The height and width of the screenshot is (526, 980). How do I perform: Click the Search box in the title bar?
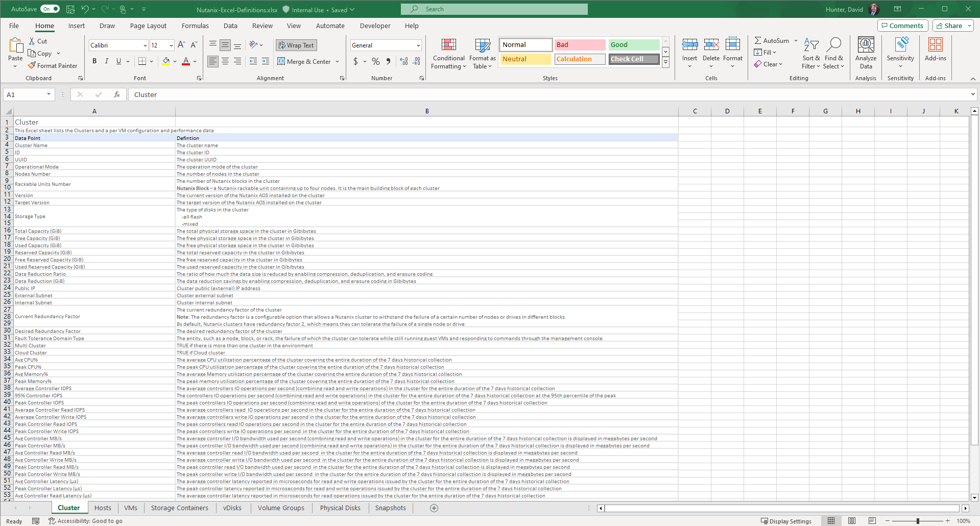[494, 9]
